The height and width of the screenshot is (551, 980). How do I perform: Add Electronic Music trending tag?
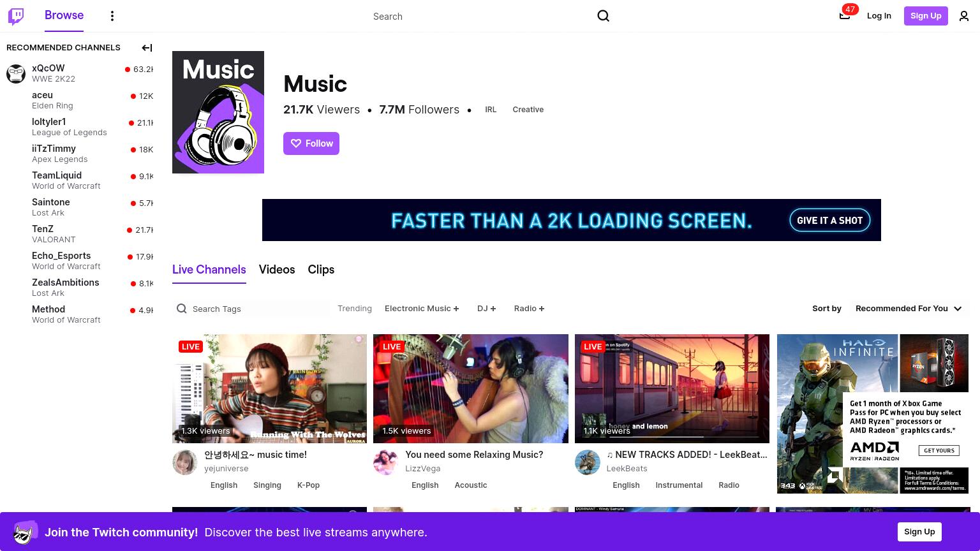pyautogui.click(x=422, y=309)
